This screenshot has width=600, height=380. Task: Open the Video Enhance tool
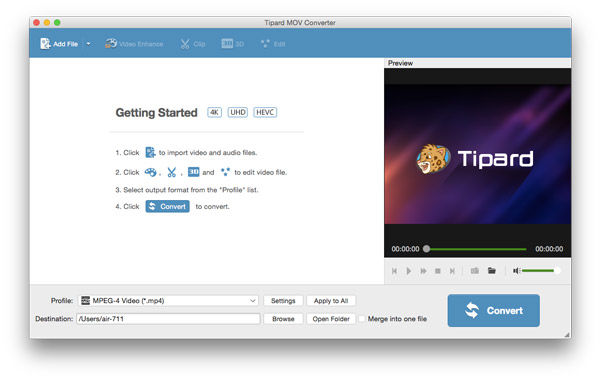tap(134, 44)
